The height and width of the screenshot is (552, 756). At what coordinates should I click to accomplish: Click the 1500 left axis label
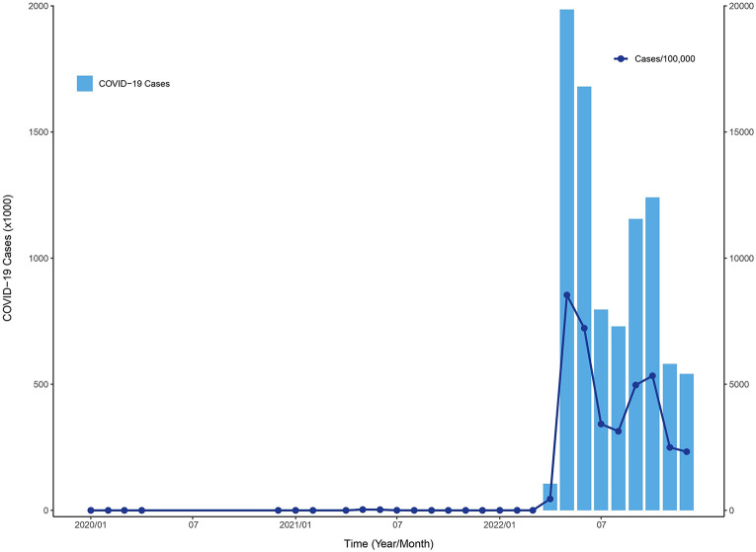pyautogui.click(x=39, y=132)
